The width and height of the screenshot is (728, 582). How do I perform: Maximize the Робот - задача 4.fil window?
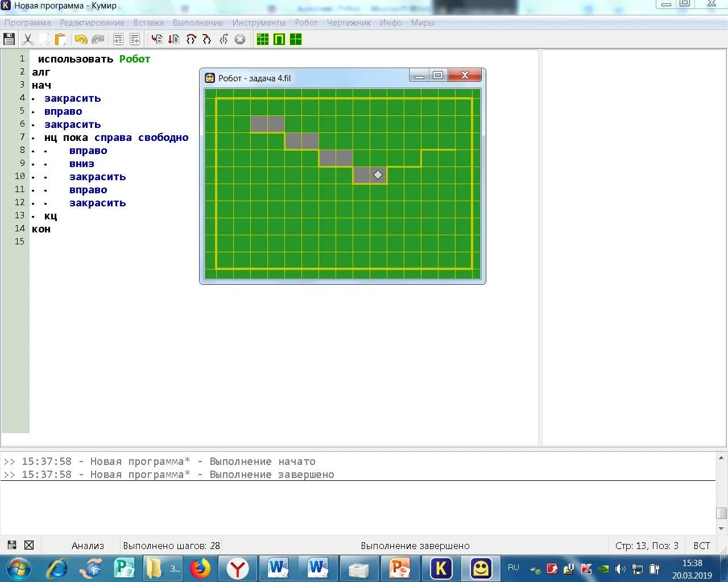coord(437,75)
